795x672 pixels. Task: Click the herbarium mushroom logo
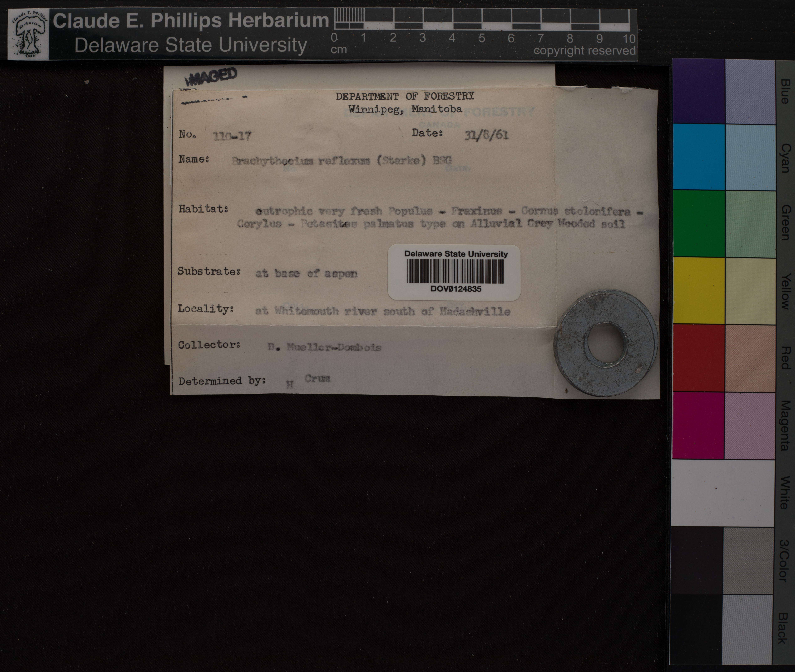[x=29, y=35]
